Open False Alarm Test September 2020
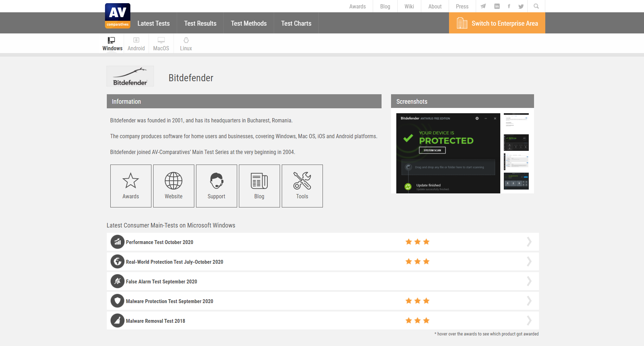Viewport: 644px width, 346px height. [x=162, y=282]
